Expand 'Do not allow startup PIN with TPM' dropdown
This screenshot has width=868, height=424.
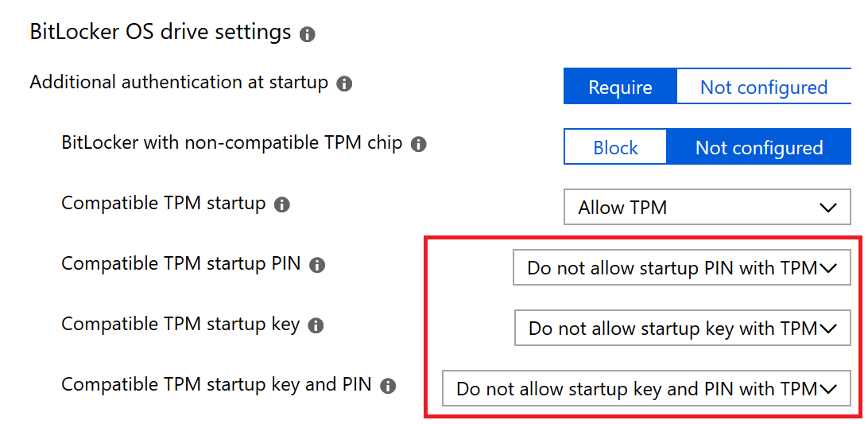click(682, 268)
